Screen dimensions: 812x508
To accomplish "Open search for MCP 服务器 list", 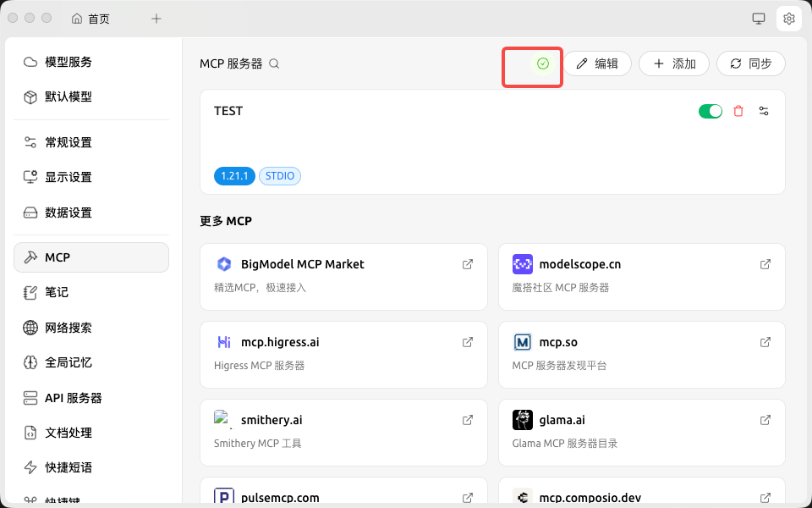I will tap(272, 63).
